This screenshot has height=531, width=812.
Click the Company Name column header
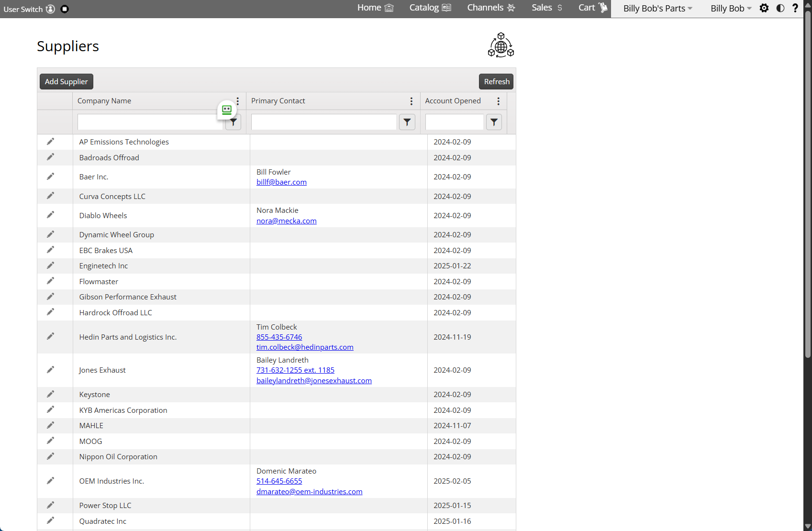104,101
